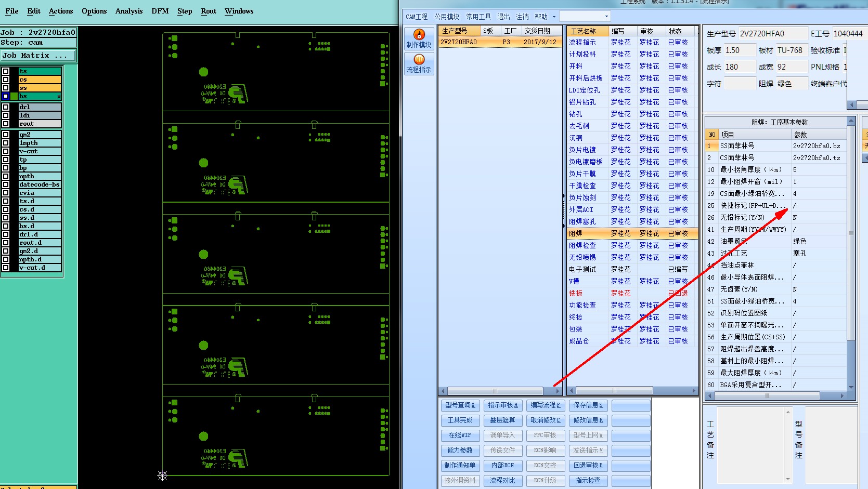Click the process list horizontal scrollbar left arrow

click(x=571, y=391)
